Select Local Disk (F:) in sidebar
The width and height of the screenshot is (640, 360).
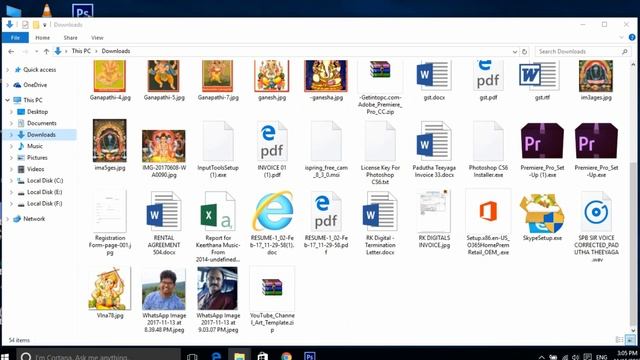point(44,203)
